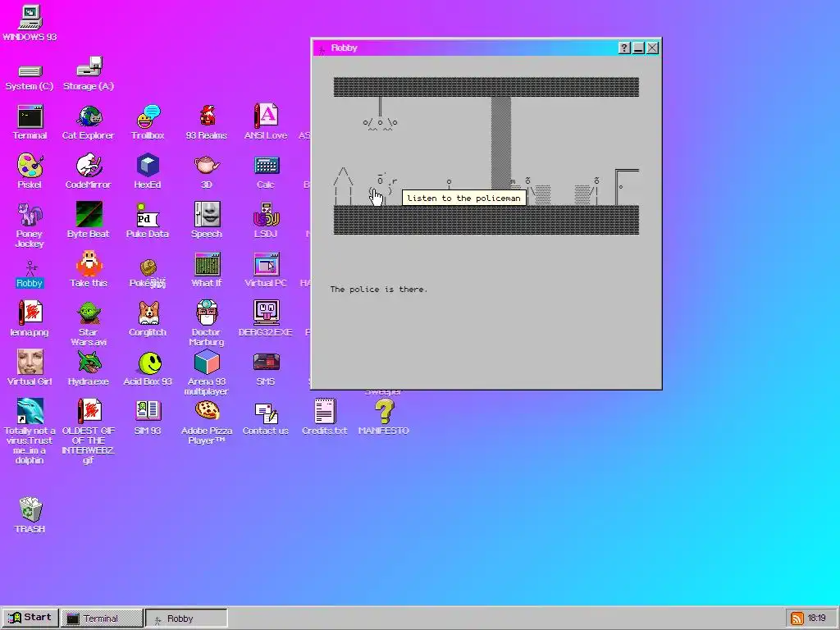The image size is (840, 630).
Task: Open Cat Explorer browser icon
Action: 89,123
